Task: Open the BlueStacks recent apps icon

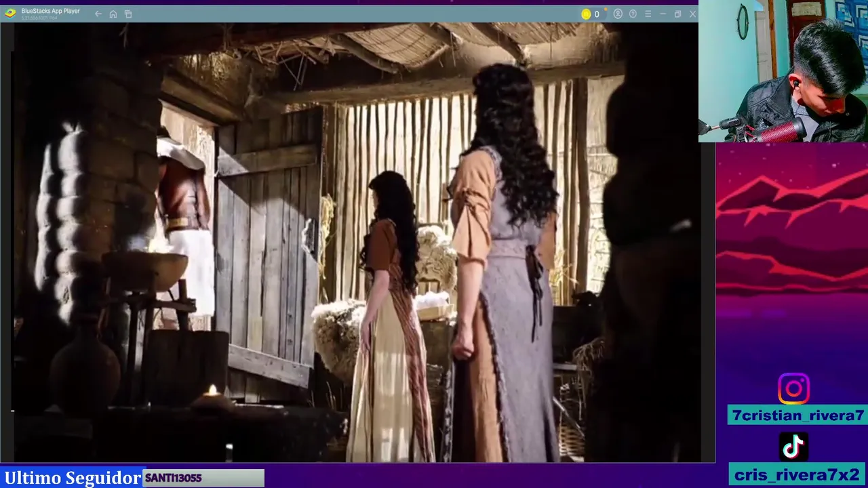Action: [x=128, y=14]
